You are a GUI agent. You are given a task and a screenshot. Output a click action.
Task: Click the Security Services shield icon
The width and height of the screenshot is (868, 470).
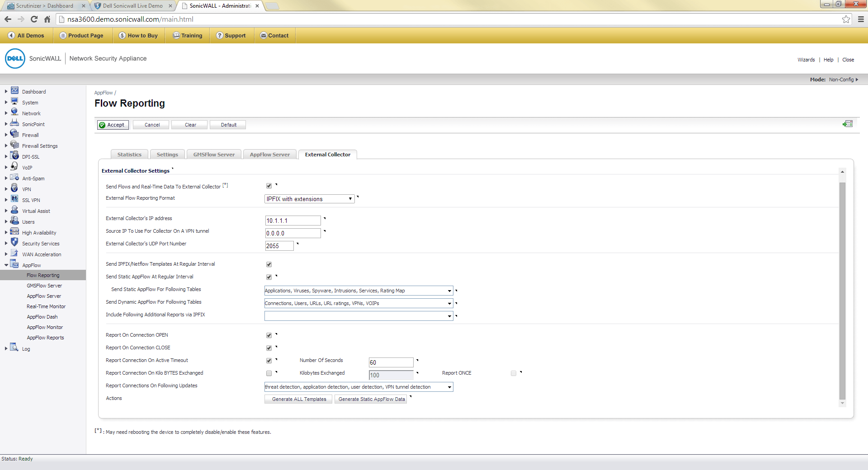14,243
